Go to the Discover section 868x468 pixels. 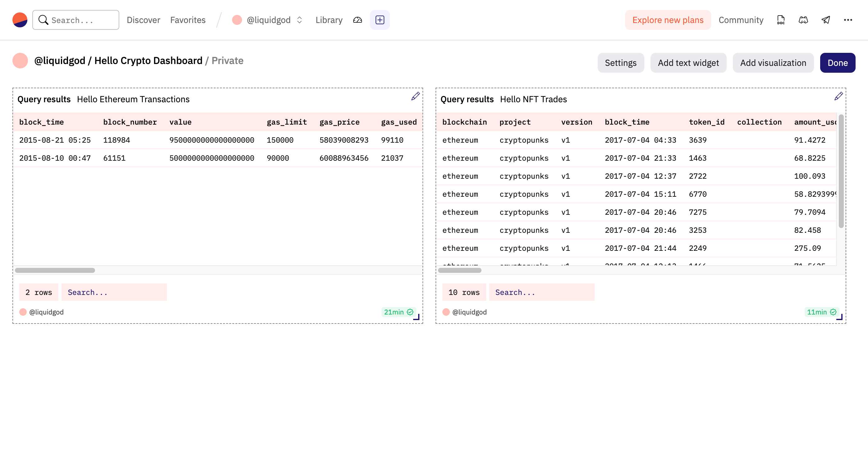[143, 20]
